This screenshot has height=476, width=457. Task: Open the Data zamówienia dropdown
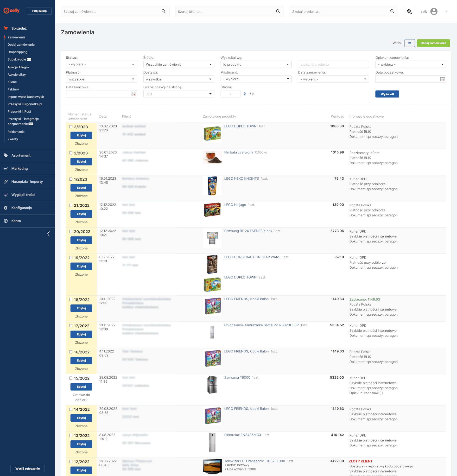[x=333, y=79]
